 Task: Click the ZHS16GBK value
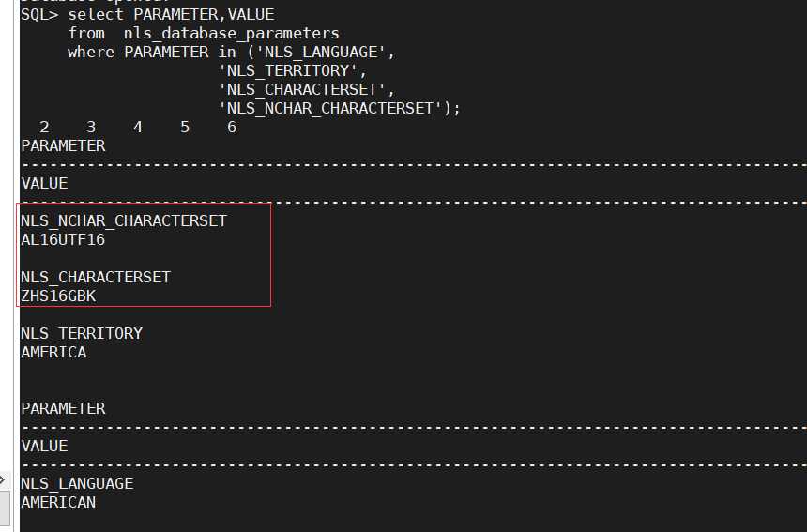click(58, 296)
